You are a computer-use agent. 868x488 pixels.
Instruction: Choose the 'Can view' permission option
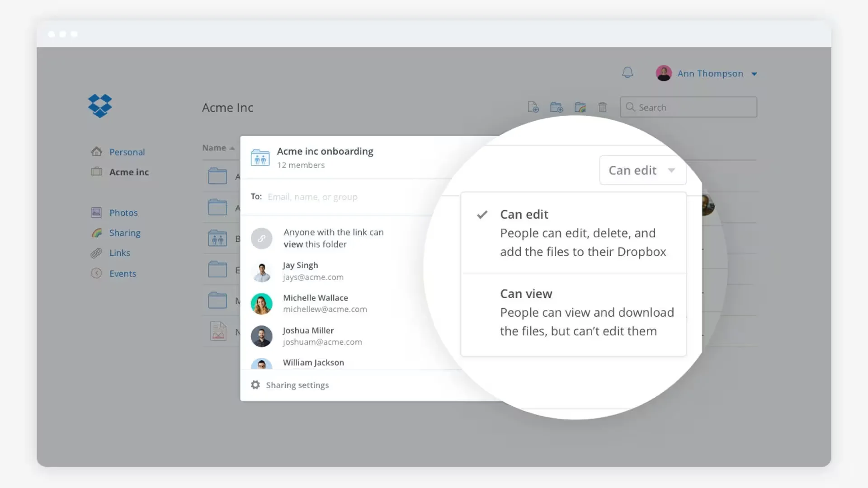coord(526,294)
